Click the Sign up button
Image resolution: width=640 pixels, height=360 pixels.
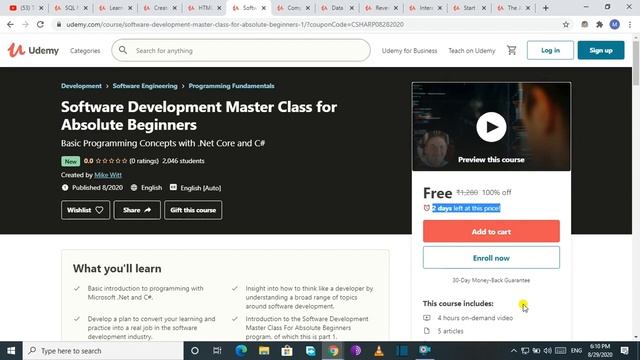(x=601, y=50)
